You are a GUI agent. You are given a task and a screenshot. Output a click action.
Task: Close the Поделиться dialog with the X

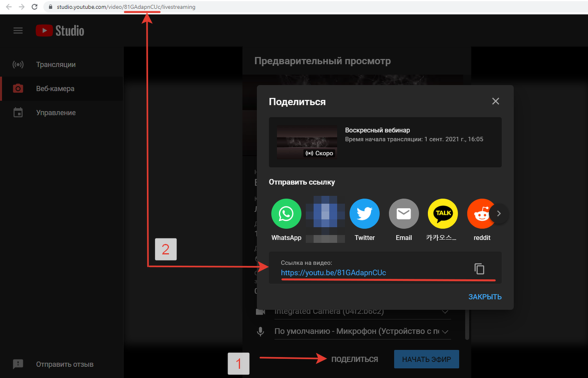tap(495, 101)
